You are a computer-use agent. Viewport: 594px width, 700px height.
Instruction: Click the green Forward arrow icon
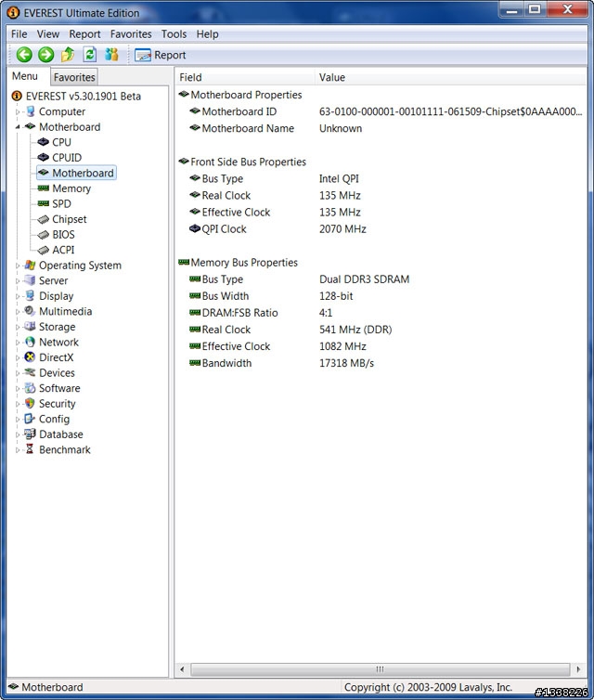tap(45, 55)
